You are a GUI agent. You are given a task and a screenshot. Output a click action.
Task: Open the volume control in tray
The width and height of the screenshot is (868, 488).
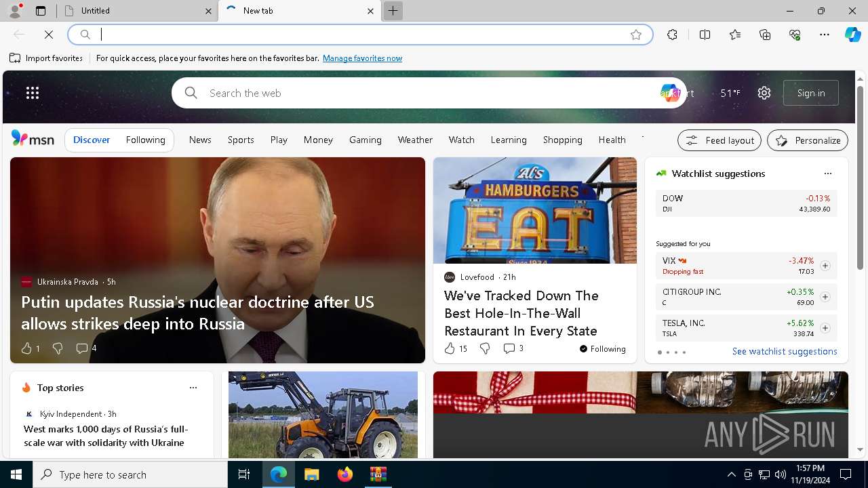pos(781,474)
